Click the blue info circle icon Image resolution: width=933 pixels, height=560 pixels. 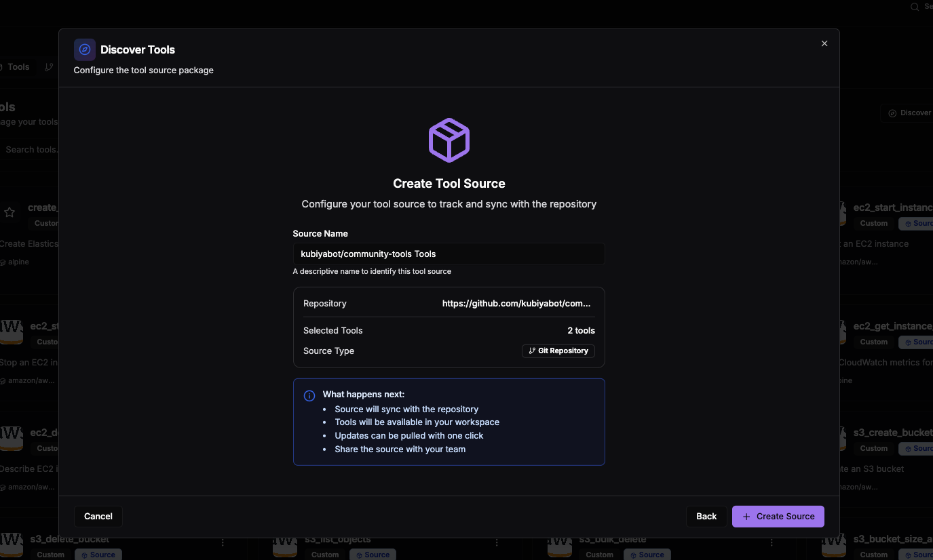pos(309,396)
